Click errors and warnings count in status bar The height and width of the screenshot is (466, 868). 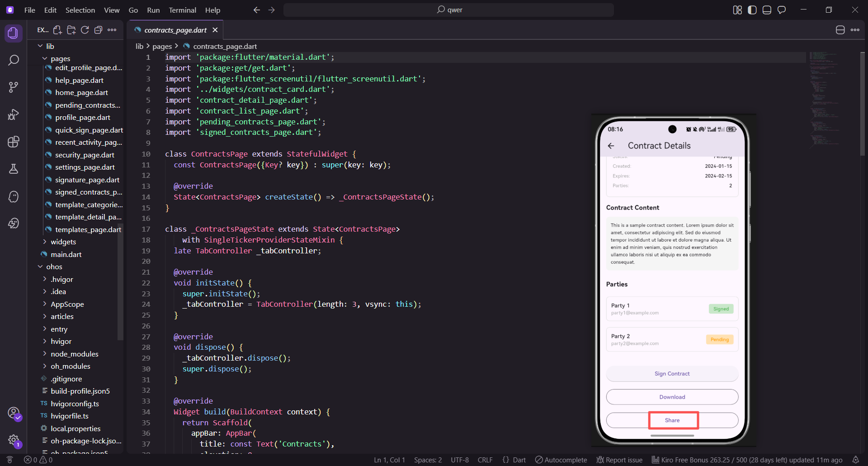click(x=38, y=460)
